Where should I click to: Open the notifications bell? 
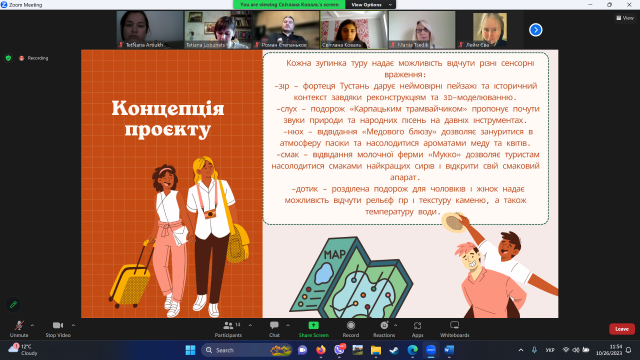[x=629, y=350]
